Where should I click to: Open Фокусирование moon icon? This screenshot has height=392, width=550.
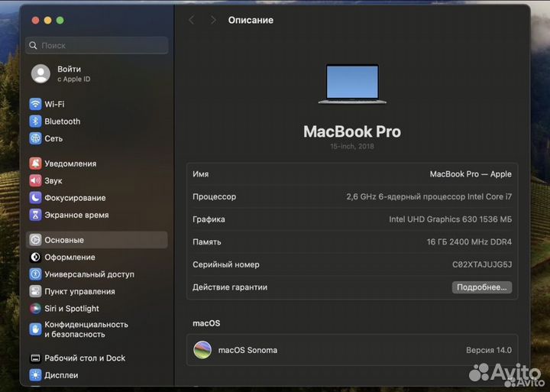click(x=35, y=198)
